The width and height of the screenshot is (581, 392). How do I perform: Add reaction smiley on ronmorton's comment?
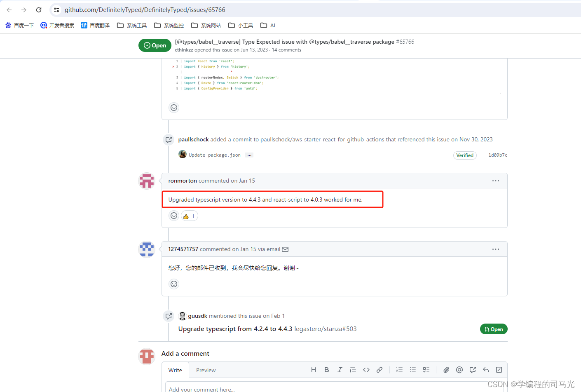pos(174,216)
